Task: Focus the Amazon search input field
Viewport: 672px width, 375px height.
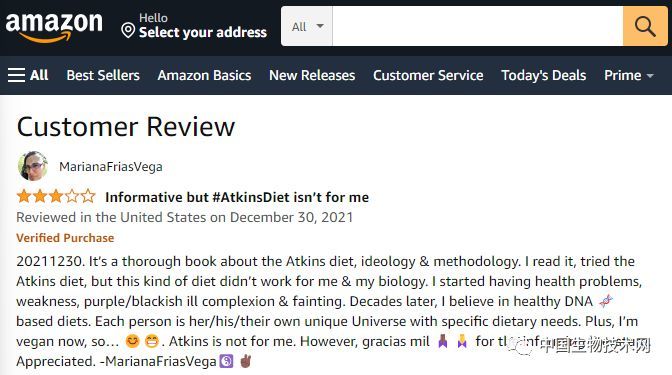Action: coord(477,26)
